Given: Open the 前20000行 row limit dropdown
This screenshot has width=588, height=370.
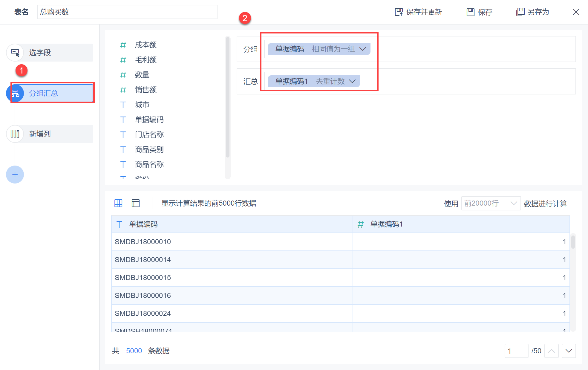Looking at the screenshot, I should point(491,203).
